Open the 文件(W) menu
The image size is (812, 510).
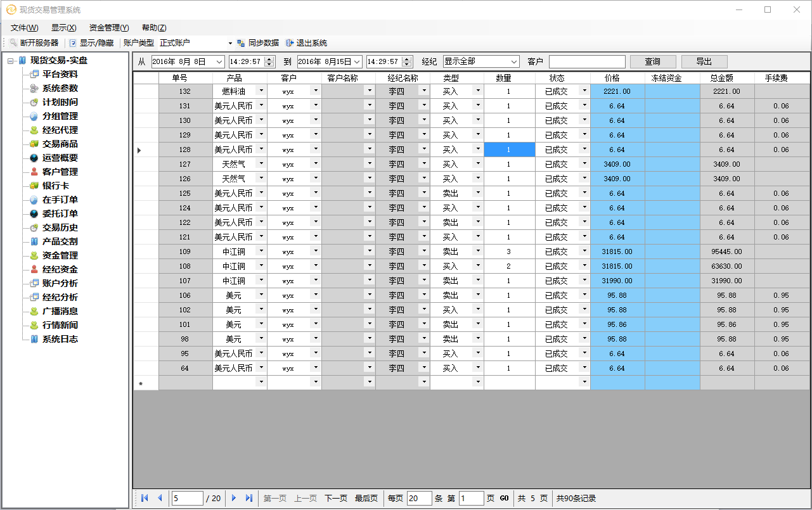25,28
